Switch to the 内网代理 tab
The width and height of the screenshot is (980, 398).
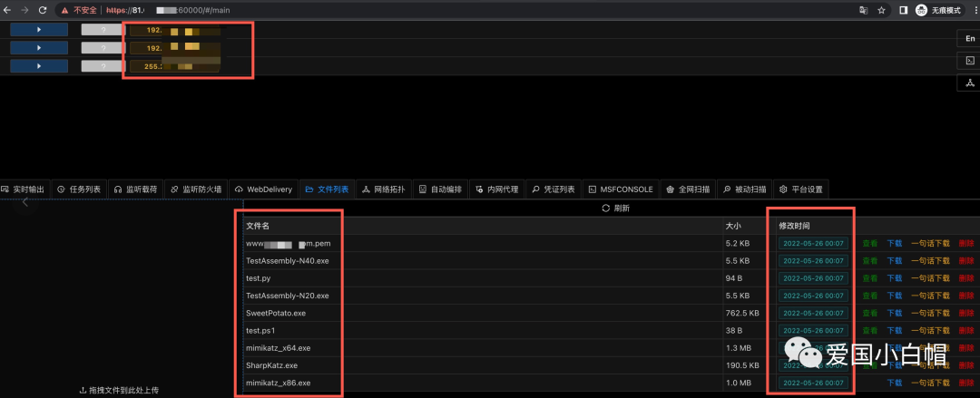(x=497, y=189)
